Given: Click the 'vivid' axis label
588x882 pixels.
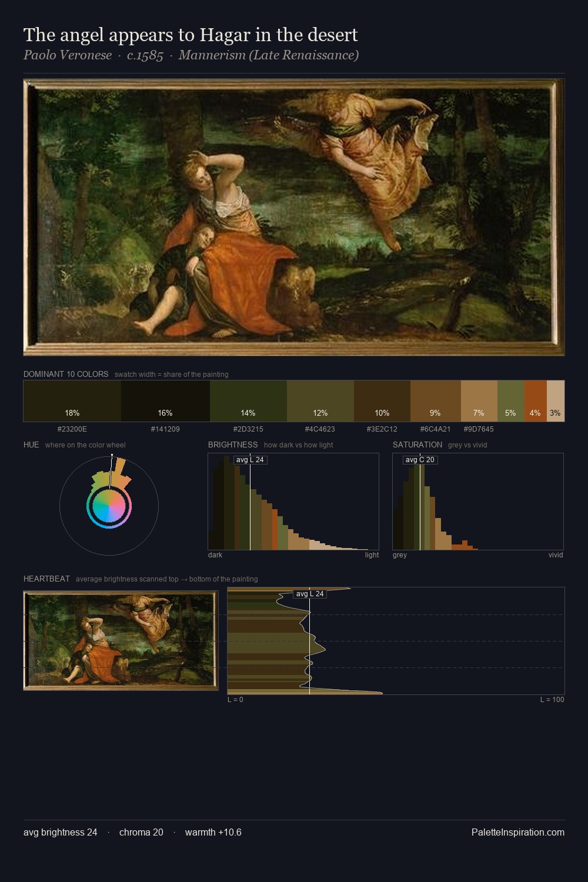Looking at the screenshot, I should (556, 555).
